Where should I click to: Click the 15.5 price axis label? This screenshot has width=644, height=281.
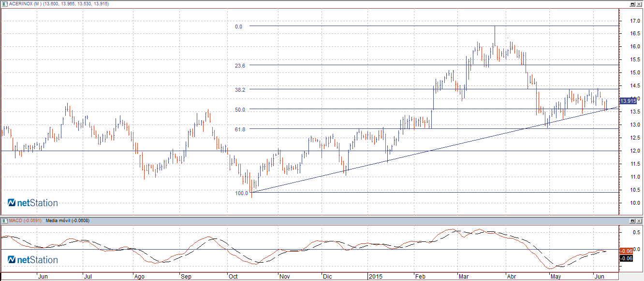635,60
